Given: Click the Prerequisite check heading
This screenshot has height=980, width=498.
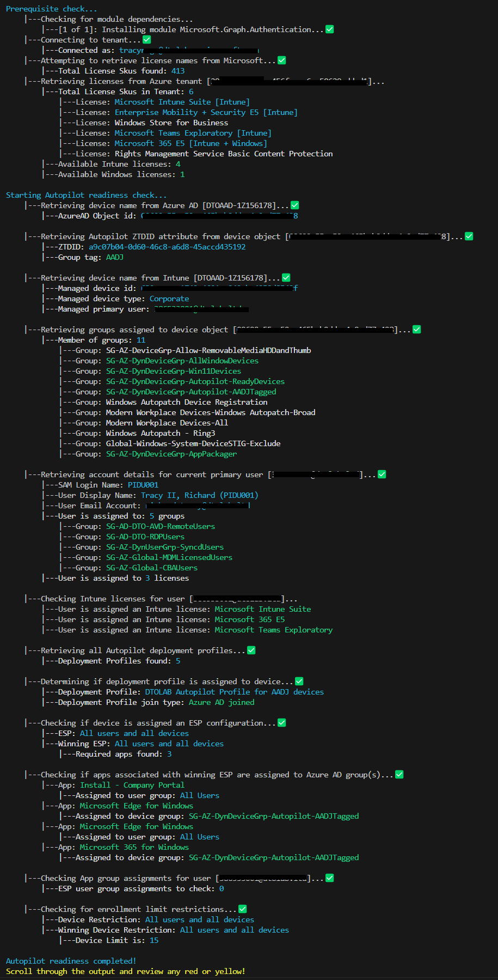Looking at the screenshot, I should [x=52, y=9].
